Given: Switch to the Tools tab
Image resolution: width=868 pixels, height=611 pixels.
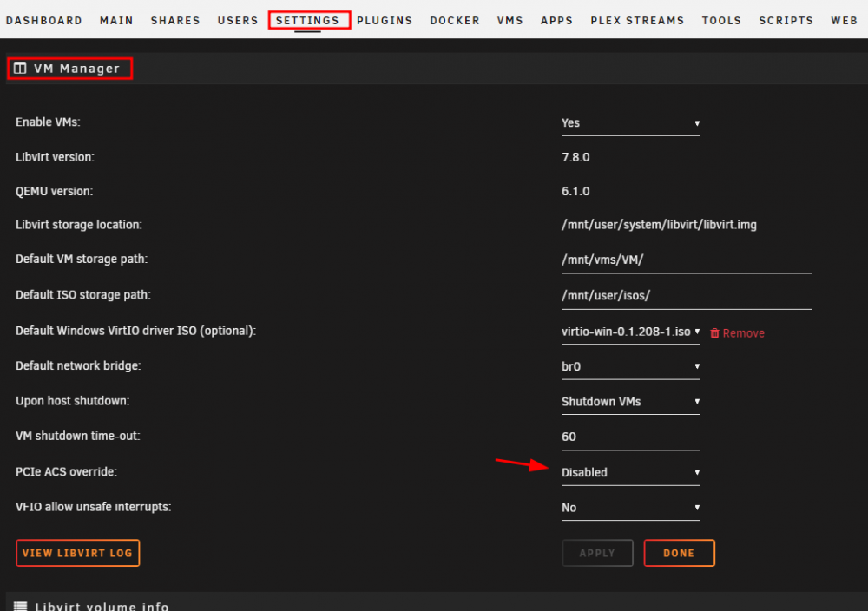Looking at the screenshot, I should [721, 21].
